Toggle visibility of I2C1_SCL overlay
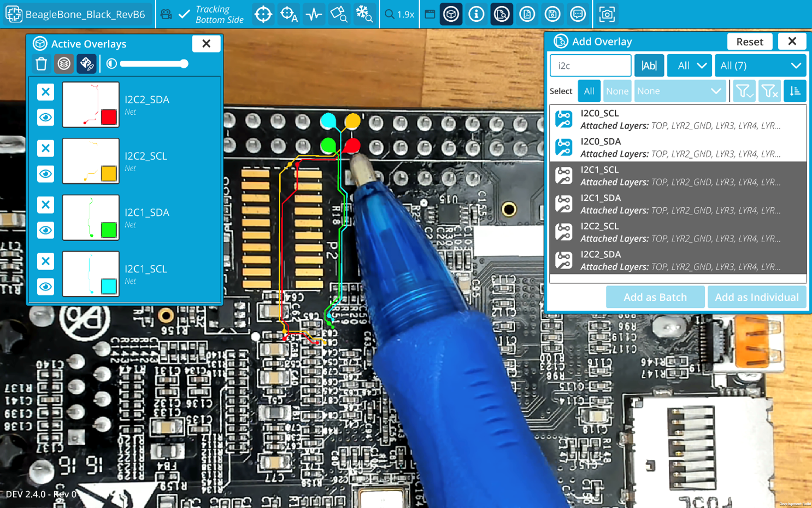Screen dimensions: 812x508 pos(46,287)
